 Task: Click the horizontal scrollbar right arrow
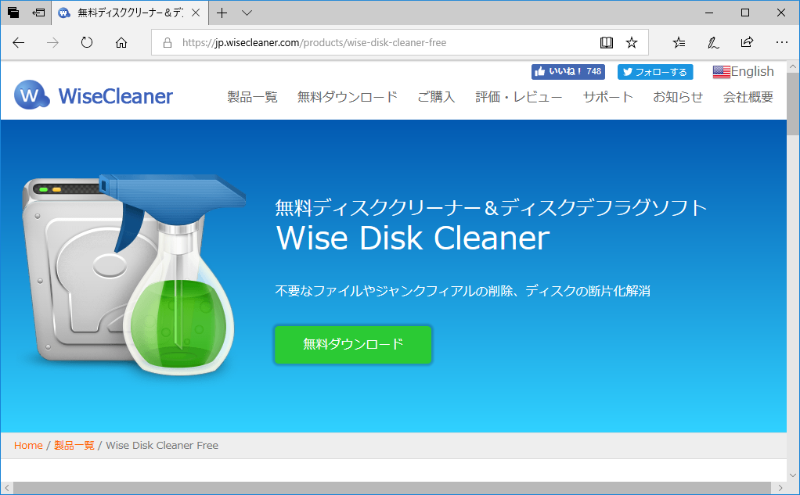(780, 488)
